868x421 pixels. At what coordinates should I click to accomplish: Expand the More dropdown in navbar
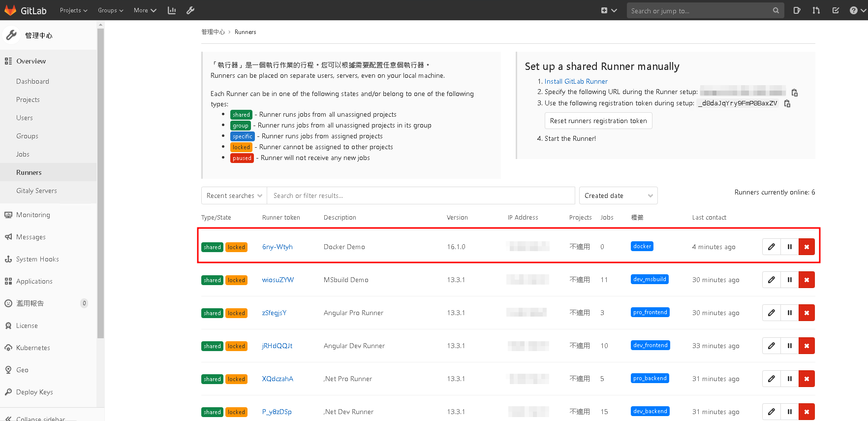[x=145, y=10]
